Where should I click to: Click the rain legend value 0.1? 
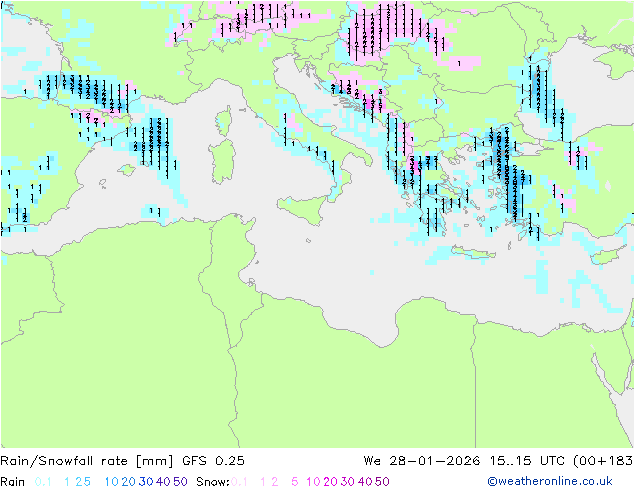pyautogui.click(x=43, y=482)
